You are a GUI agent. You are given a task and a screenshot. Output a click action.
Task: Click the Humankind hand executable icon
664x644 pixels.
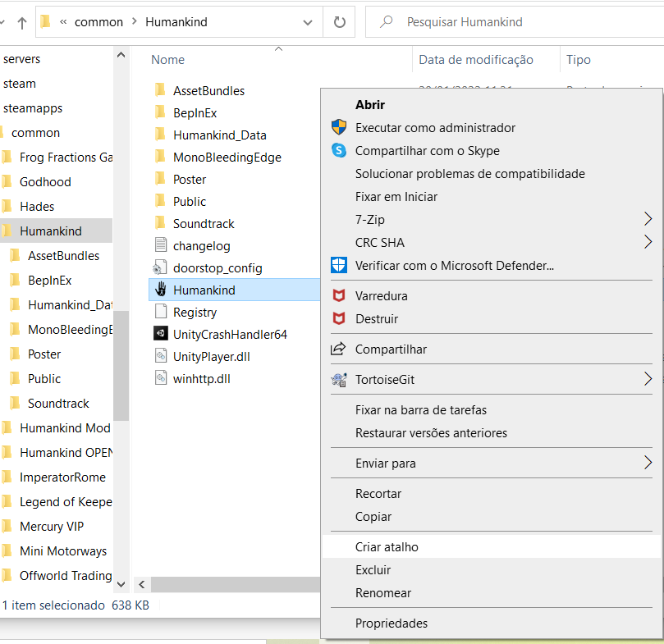point(161,290)
